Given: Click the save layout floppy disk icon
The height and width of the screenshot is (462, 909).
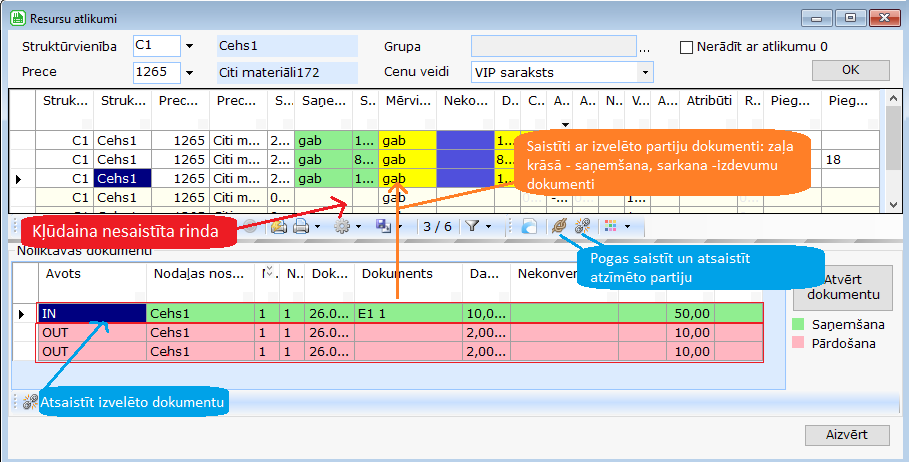Looking at the screenshot, I should (383, 227).
